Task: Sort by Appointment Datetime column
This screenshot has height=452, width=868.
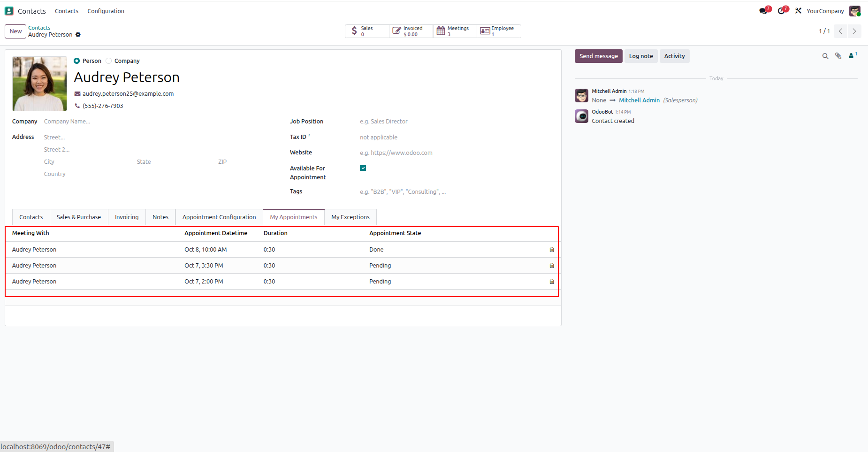Action: pos(216,233)
